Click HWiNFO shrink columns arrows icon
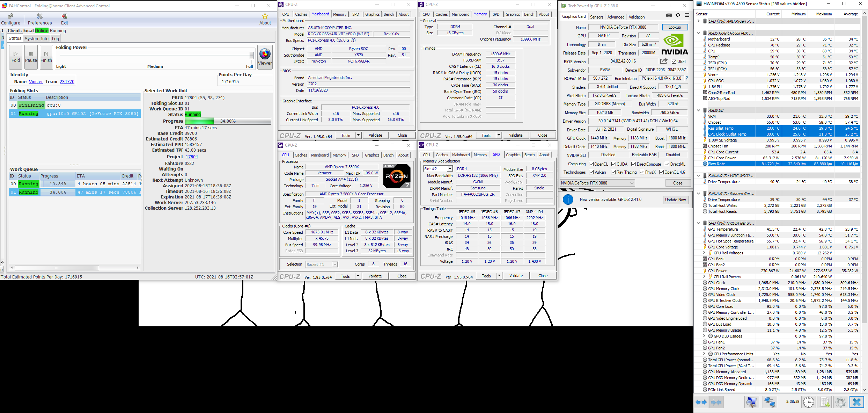868x413 pixels. click(x=716, y=402)
